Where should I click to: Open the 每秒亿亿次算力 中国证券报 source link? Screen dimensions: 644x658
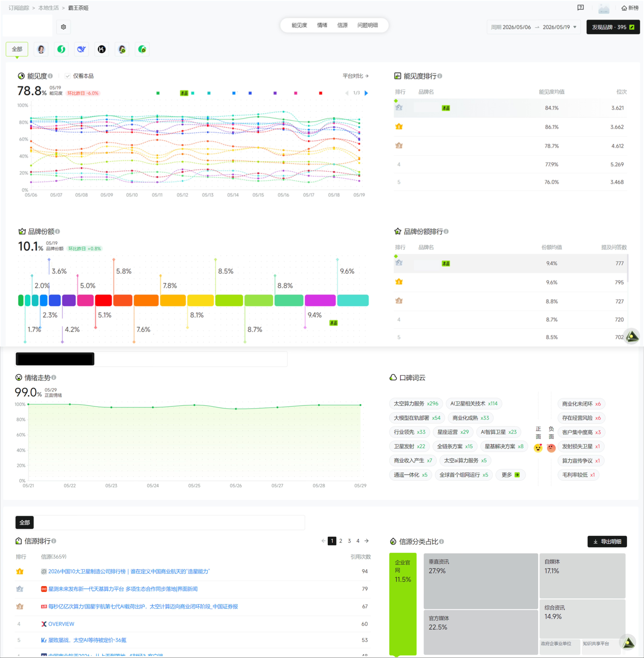[143, 607]
